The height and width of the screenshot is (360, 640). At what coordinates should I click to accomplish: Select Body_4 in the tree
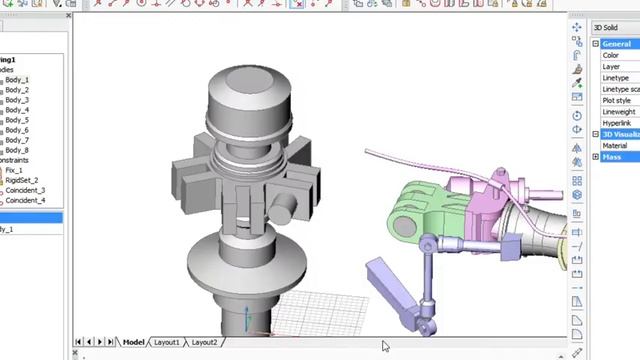point(17,110)
